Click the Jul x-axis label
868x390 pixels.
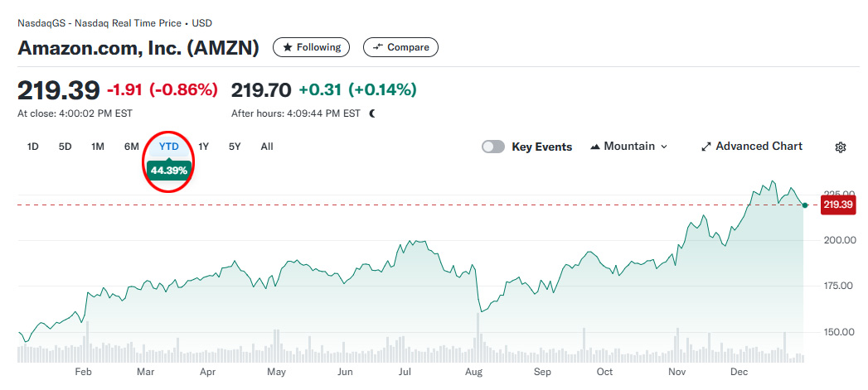point(405,373)
